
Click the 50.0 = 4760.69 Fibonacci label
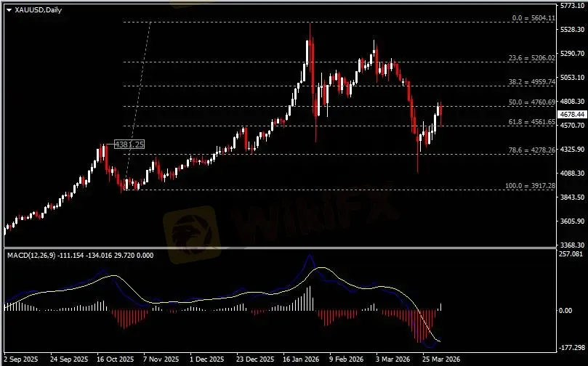tap(531, 102)
